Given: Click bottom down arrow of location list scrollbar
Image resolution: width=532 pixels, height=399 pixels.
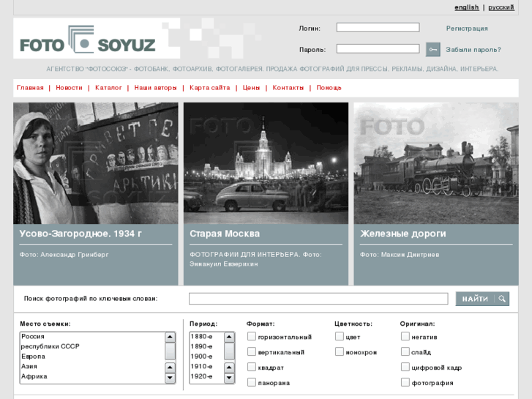Looking at the screenshot, I should (x=170, y=378).
